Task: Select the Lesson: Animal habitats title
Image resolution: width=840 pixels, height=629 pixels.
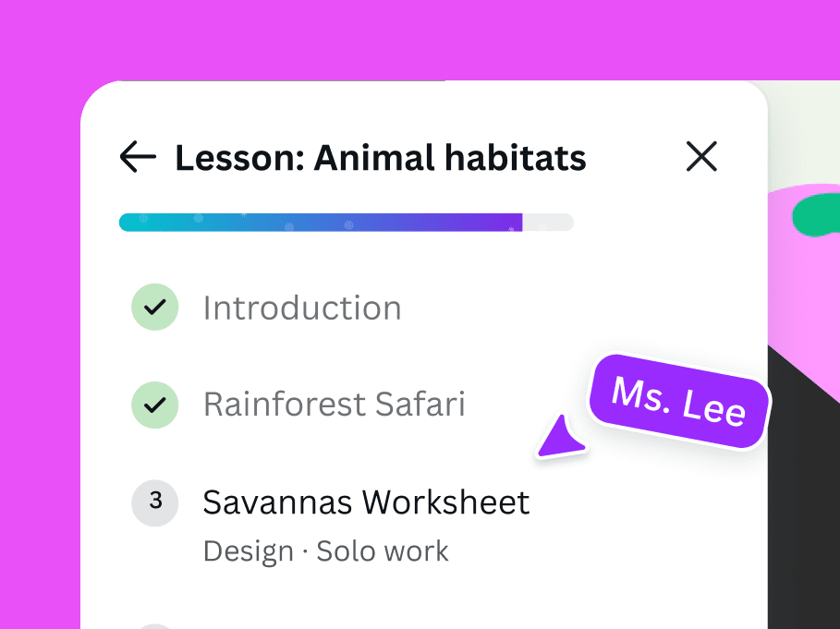Action: pos(379,157)
